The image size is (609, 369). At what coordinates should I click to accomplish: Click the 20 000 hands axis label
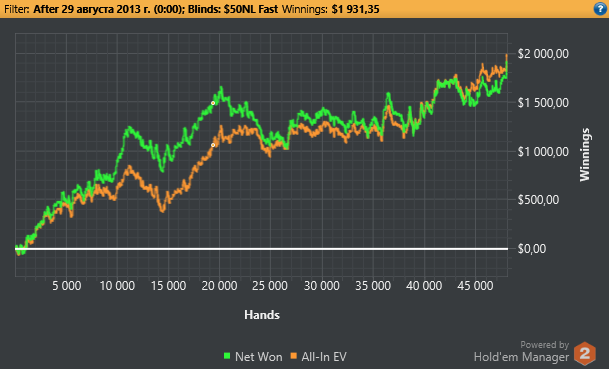(x=219, y=286)
